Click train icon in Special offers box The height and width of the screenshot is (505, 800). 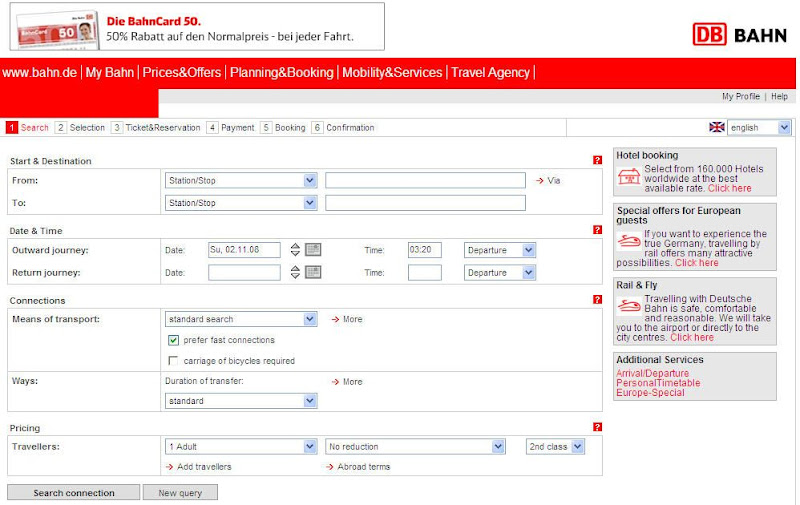pos(629,240)
